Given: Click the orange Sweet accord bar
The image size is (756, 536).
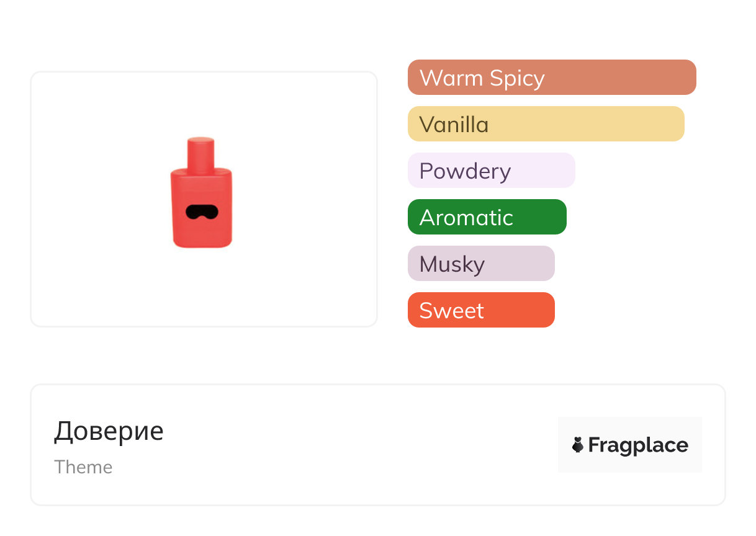Looking at the screenshot, I should point(480,310).
